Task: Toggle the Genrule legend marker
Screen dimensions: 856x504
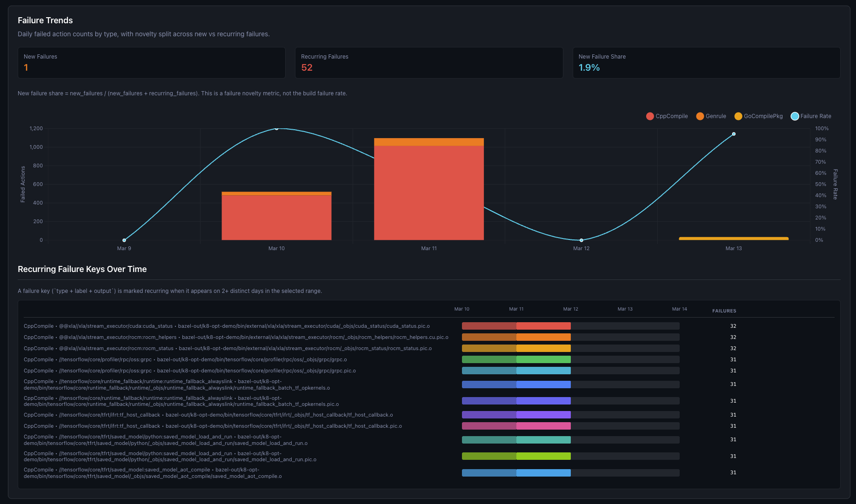Action: click(x=700, y=116)
